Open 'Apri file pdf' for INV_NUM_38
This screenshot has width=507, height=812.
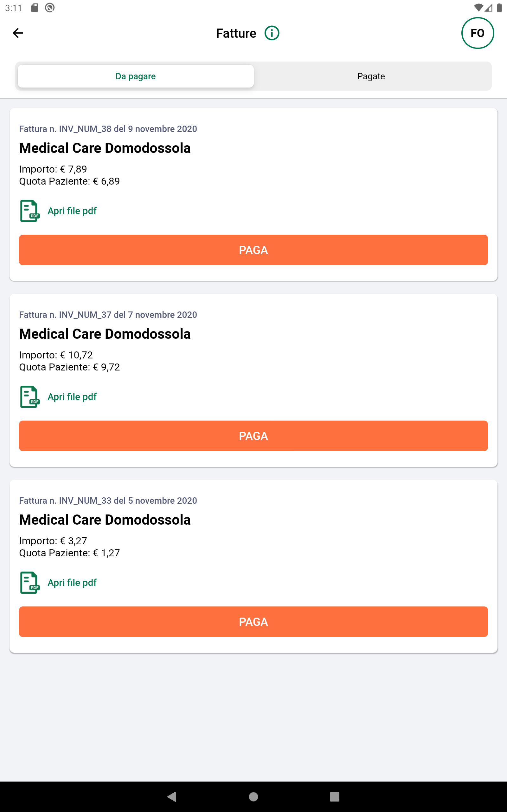72,211
